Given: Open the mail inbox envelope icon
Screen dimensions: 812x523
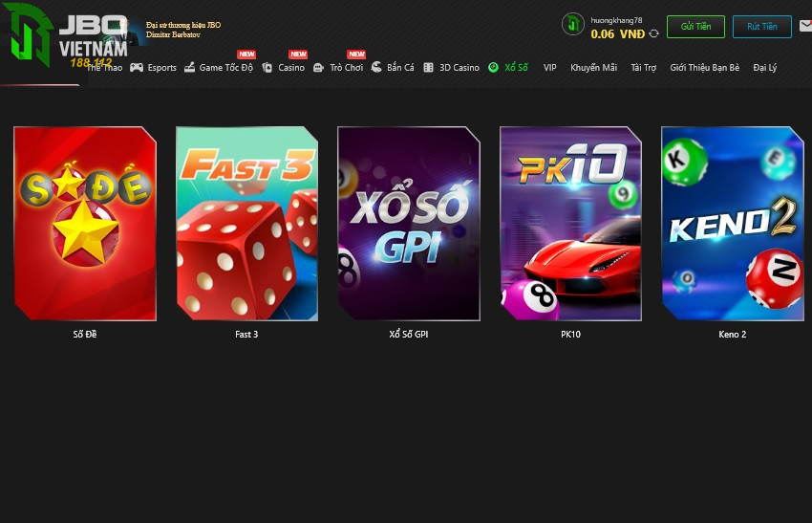Looking at the screenshot, I should click(x=805, y=26).
